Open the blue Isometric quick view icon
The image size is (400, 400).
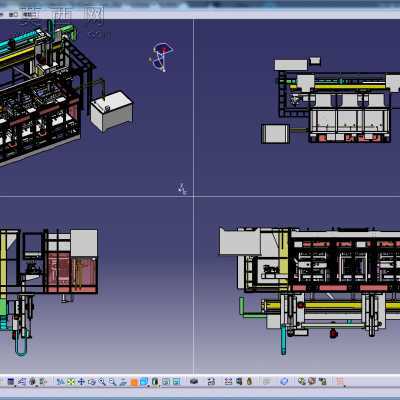(144, 381)
